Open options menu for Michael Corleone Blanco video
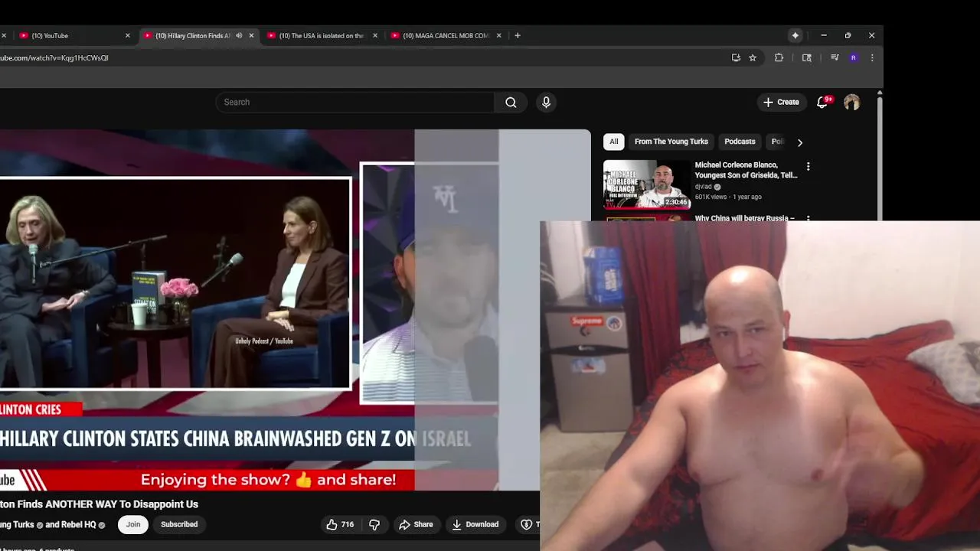The width and height of the screenshot is (980, 551). 808,166
